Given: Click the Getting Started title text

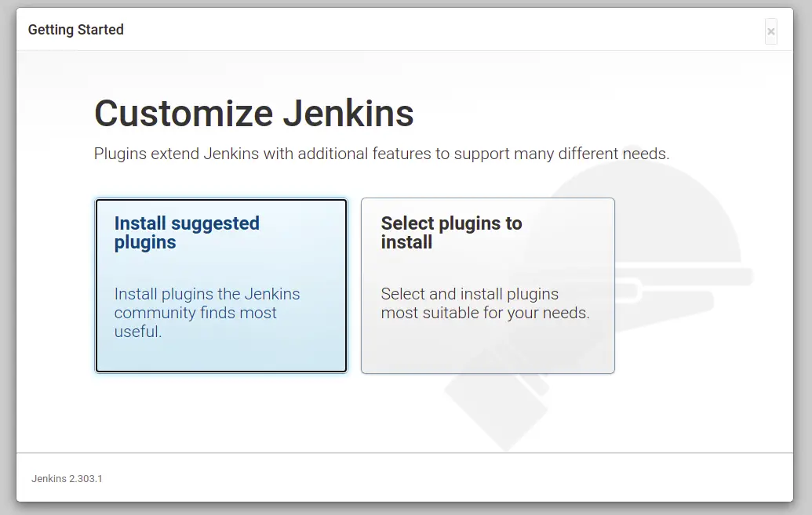Looking at the screenshot, I should [75, 30].
